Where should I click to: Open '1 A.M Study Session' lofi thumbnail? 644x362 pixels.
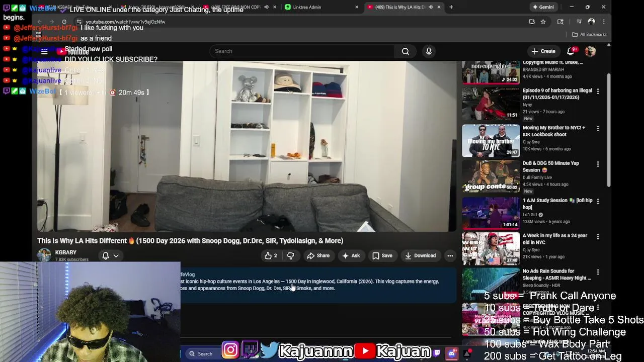point(491,213)
